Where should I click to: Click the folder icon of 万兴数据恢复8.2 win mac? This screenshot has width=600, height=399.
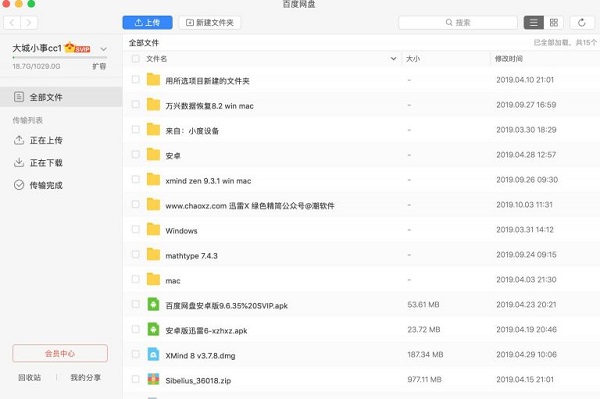153,104
